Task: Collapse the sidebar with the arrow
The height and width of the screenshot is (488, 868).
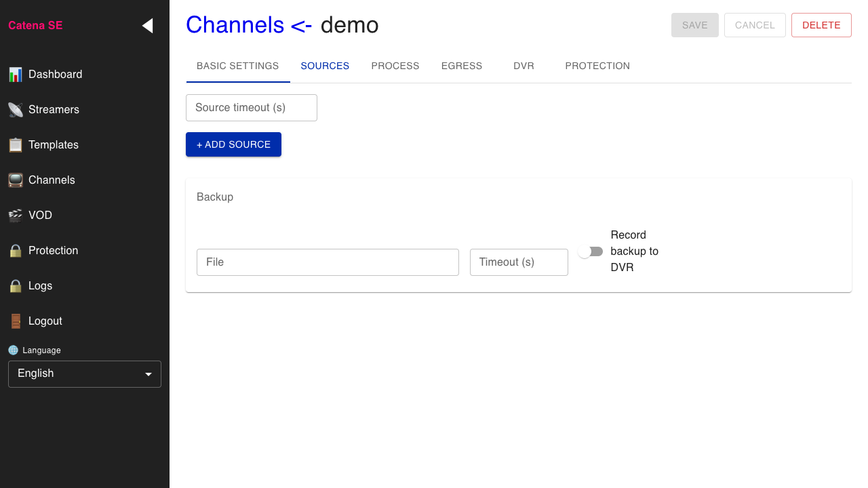Action: pos(147,25)
